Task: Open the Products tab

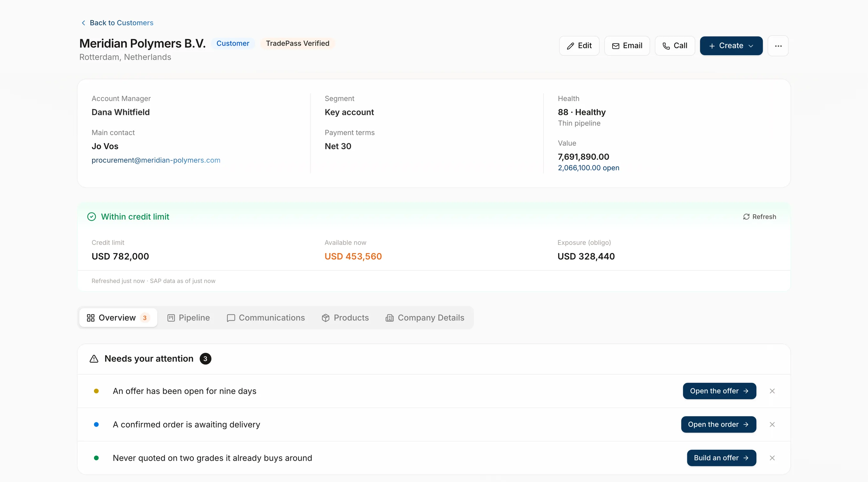Action: coord(345,318)
